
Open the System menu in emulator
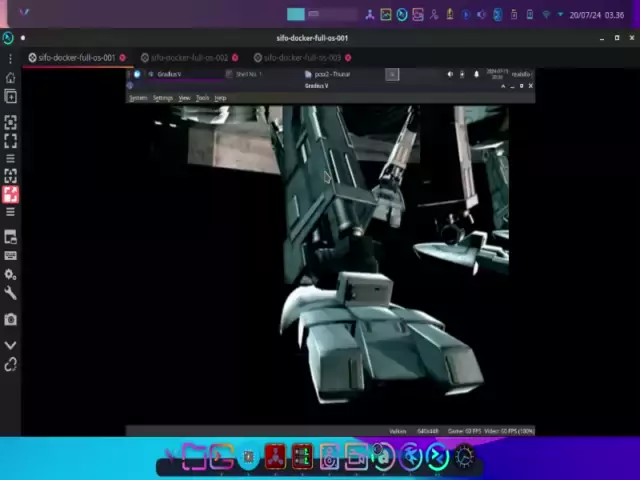(x=138, y=98)
